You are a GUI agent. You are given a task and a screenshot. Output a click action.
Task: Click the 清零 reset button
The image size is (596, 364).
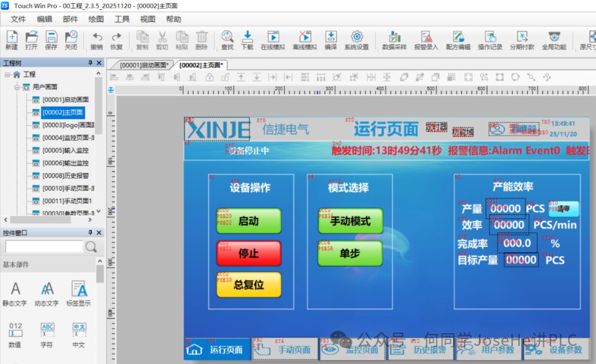(563, 208)
